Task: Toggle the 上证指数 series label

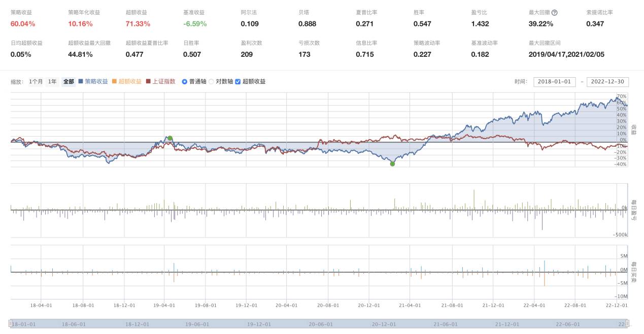Action: coord(164,82)
